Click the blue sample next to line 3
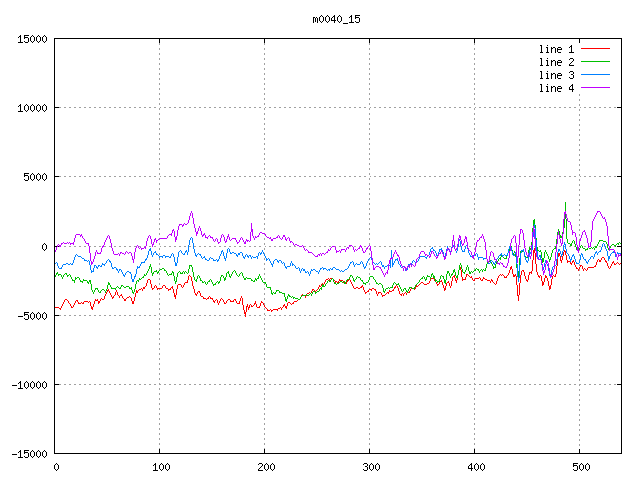Image resolution: width=640 pixels, height=480 pixels. pos(595,75)
